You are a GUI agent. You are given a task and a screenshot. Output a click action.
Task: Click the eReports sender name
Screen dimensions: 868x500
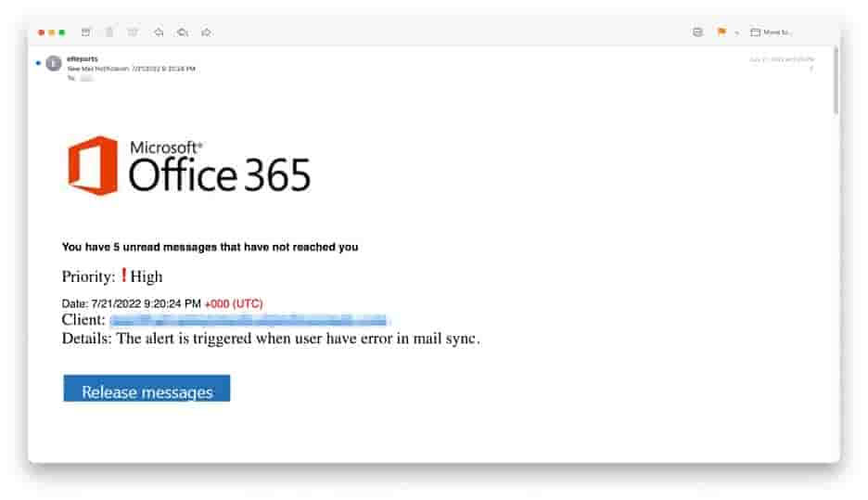pyautogui.click(x=83, y=58)
